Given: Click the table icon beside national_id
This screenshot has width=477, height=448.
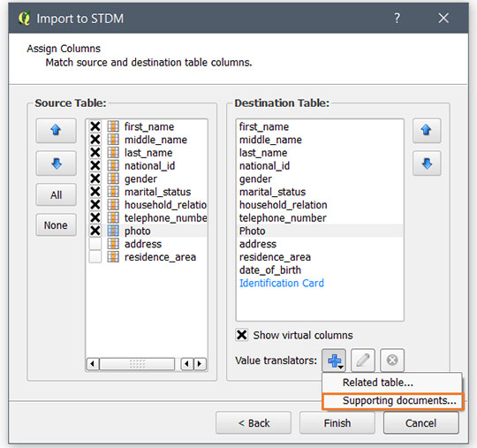Looking at the screenshot, I should 113,165.
